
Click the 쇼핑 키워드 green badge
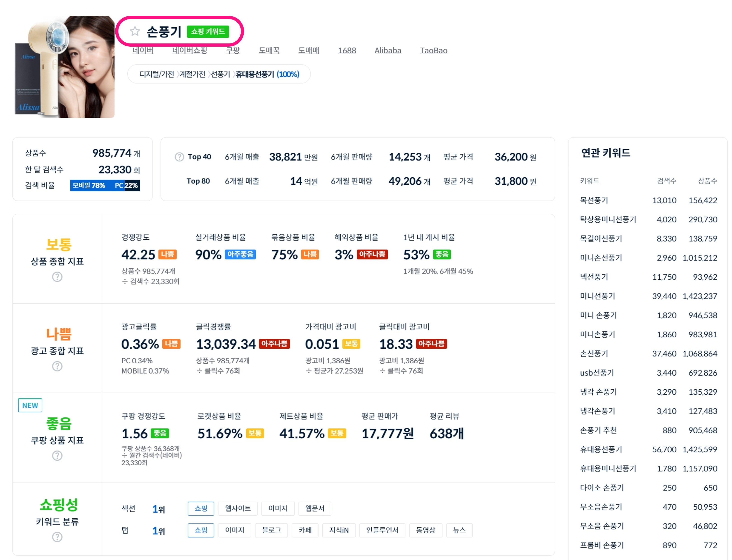(208, 31)
